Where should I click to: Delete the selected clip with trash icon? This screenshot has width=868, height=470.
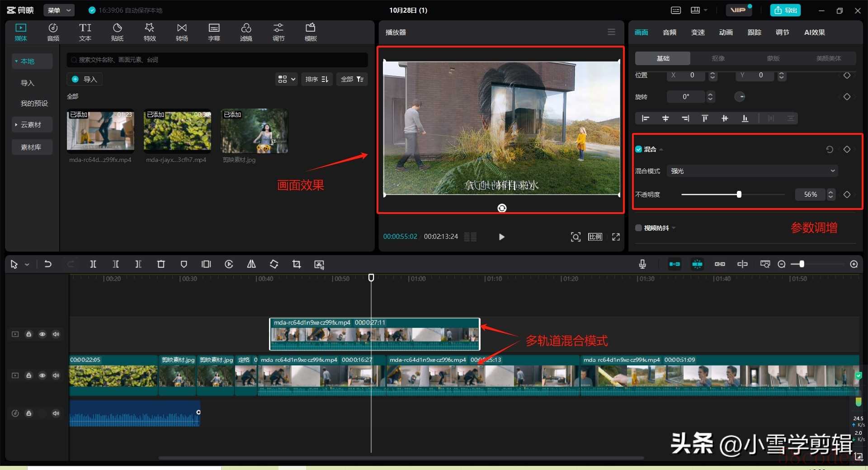pyautogui.click(x=161, y=264)
